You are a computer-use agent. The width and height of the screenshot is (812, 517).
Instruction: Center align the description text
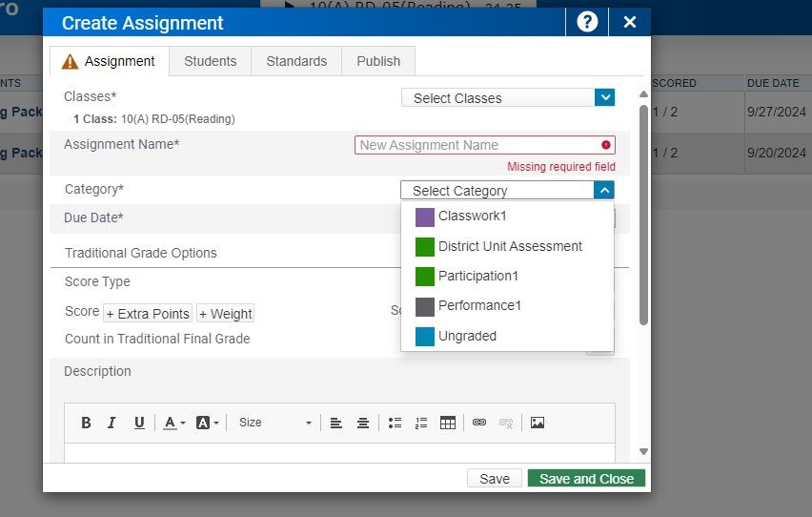(363, 423)
